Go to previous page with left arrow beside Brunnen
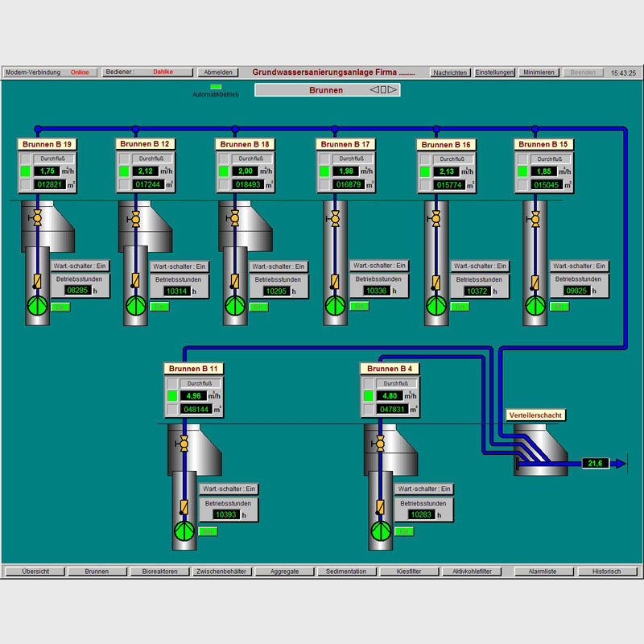This screenshot has width=644, height=644. [x=374, y=90]
